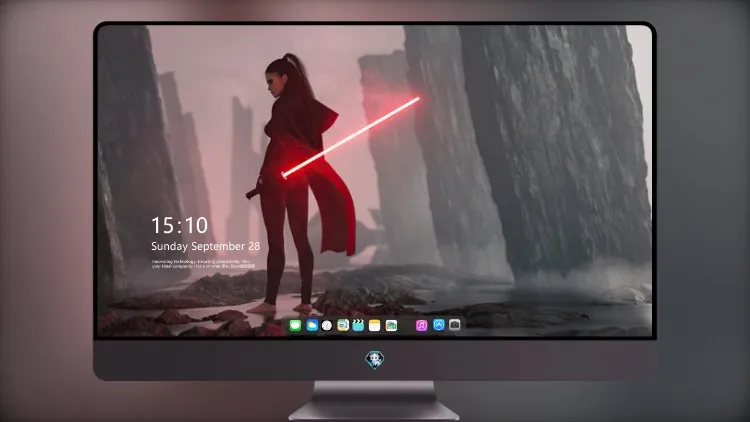The image size is (750, 422).
Task: Open the Clock app in dock
Action: pos(327,326)
